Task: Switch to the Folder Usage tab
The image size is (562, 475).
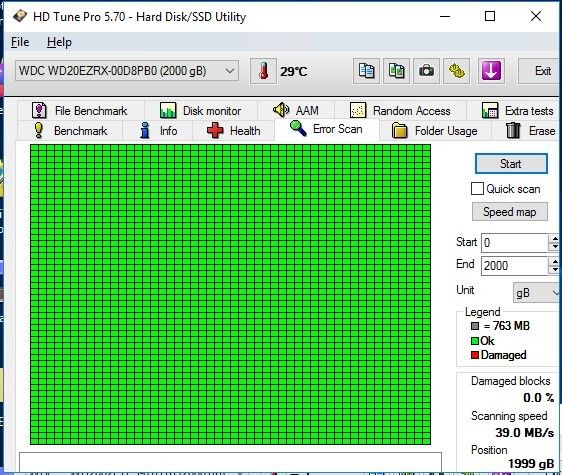Action: 434,130
